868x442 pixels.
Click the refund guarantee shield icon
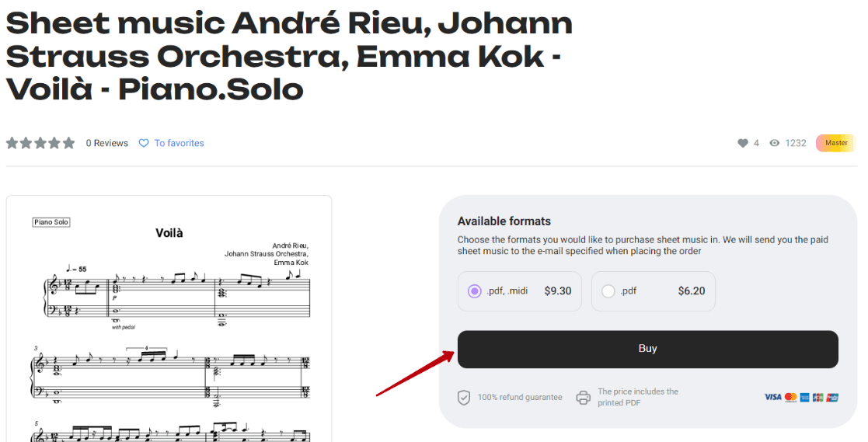pyautogui.click(x=464, y=398)
